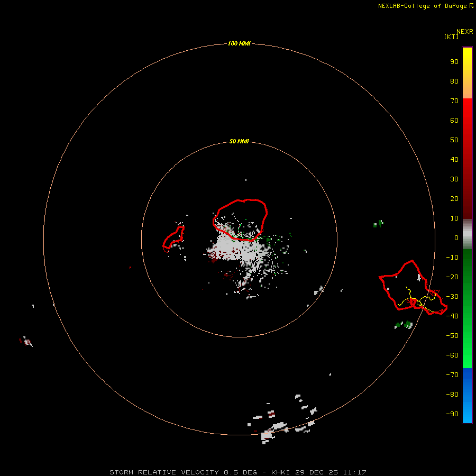Click the 0 value on velocity scale
The height and width of the screenshot is (476, 476).
[456, 237]
